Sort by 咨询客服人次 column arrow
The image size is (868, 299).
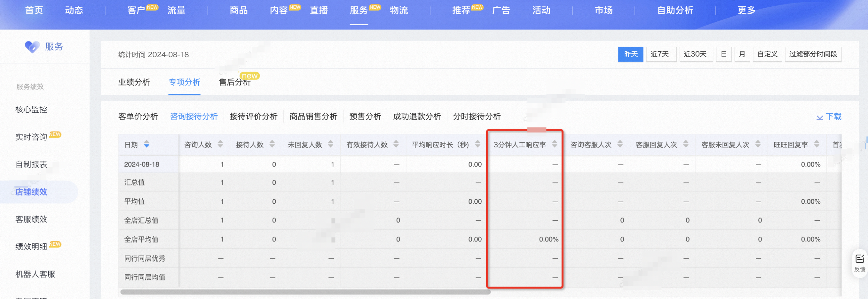click(x=620, y=144)
